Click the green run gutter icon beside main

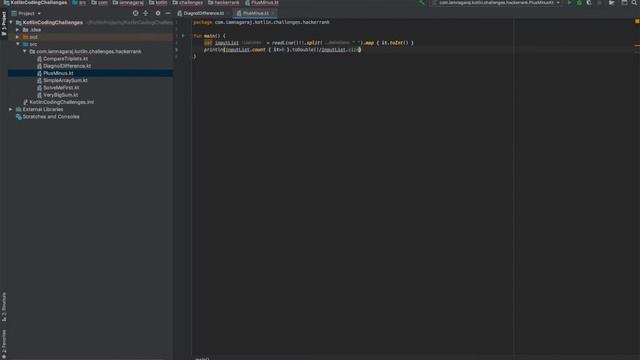point(183,36)
